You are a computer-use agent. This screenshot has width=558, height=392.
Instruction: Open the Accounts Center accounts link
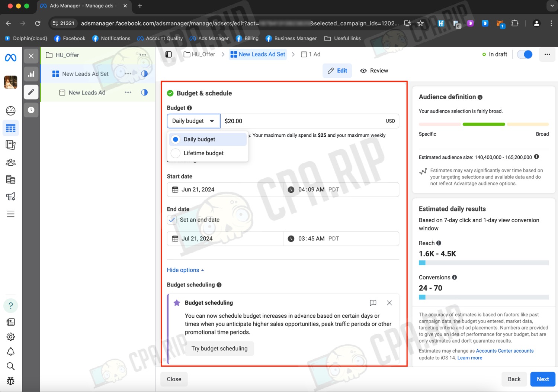505,351
